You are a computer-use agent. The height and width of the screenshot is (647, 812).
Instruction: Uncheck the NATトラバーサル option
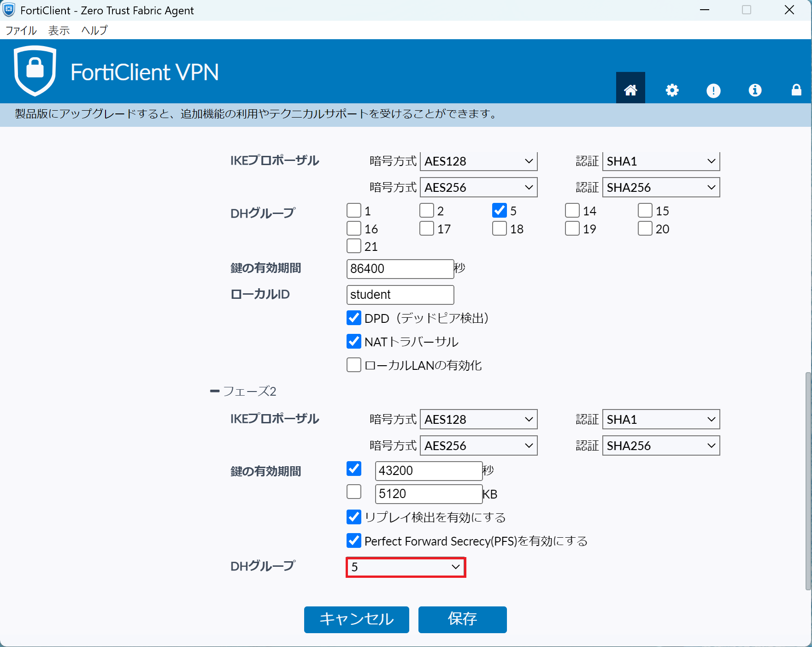point(354,342)
